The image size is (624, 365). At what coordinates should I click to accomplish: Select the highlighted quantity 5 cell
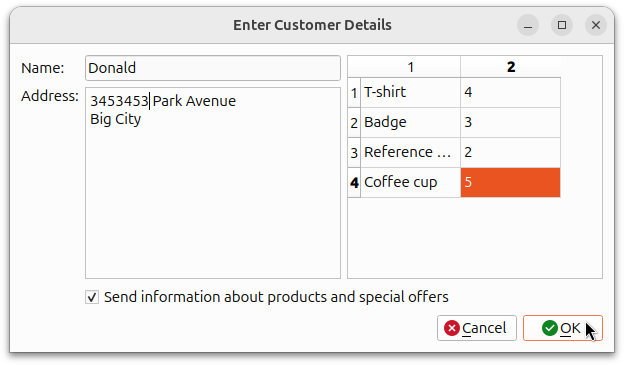point(511,182)
